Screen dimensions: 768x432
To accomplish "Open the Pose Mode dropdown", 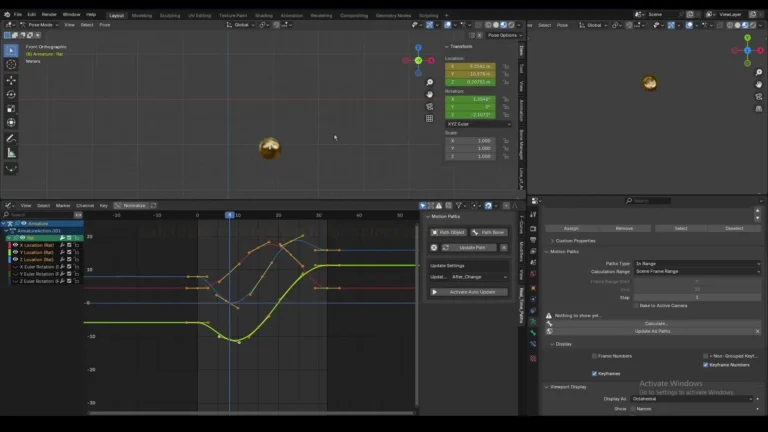I will pyautogui.click(x=40, y=25).
